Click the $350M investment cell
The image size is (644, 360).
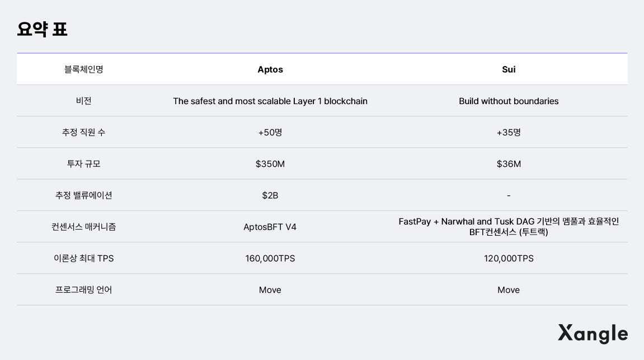[270, 164]
